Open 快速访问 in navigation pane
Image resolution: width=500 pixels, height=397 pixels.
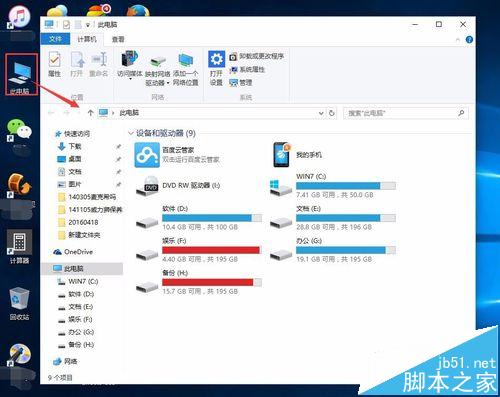[73, 134]
